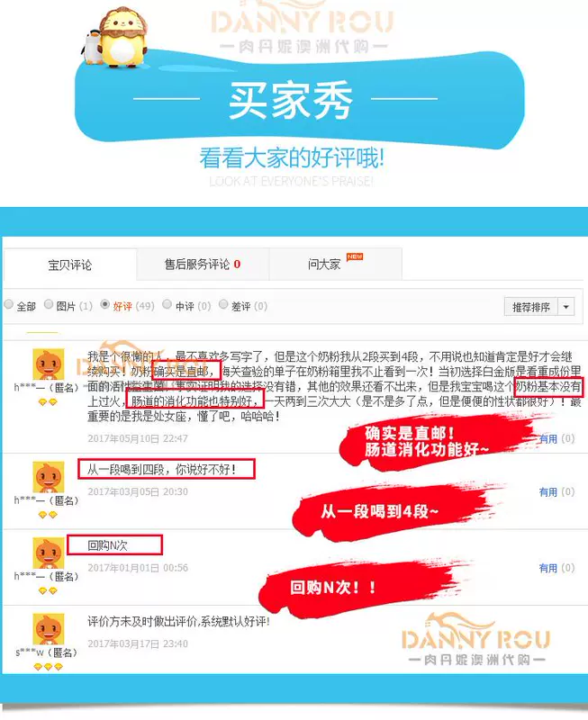588x720 pixels.
Task: Click avatar beside 从一段喝到四段 review
Action: click(49, 477)
